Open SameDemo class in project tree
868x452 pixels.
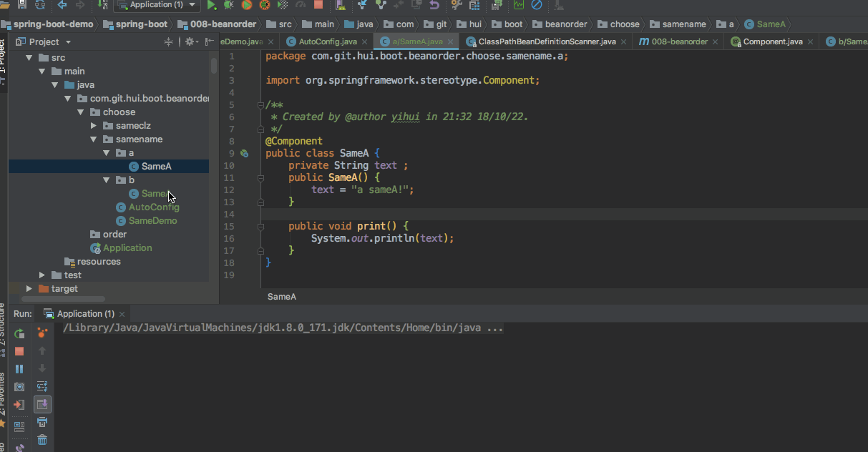[x=152, y=221]
